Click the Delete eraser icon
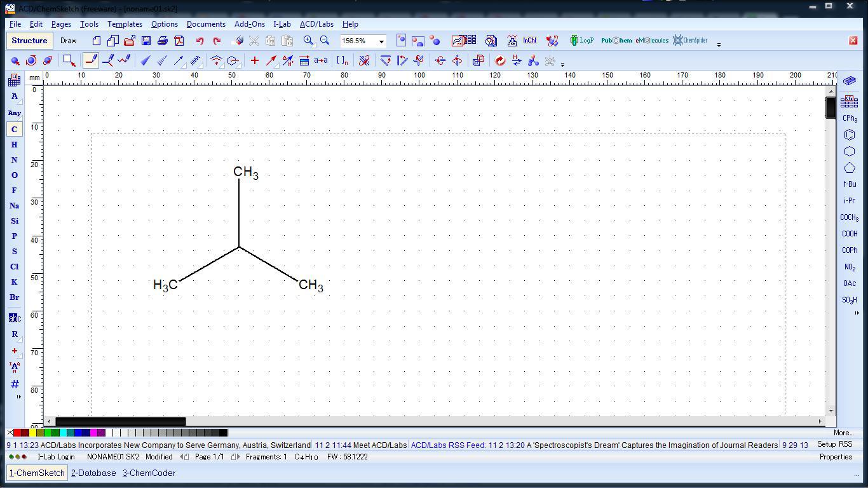This screenshot has height=488, width=868. click(x=239, y=41)
